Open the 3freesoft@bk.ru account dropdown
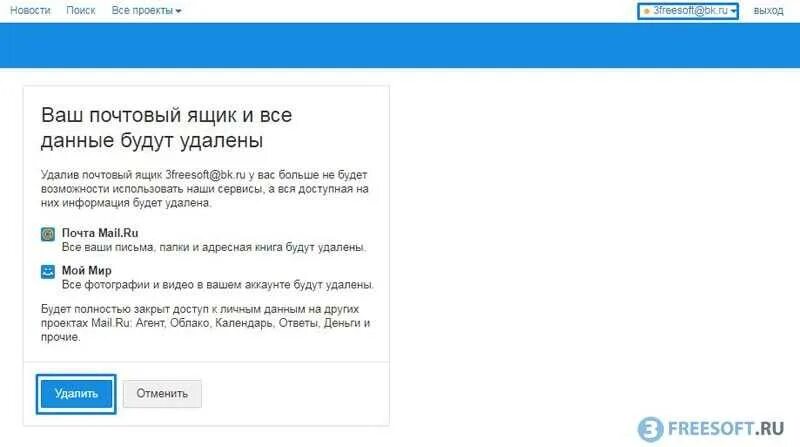The width and height of the screenshot is (800, 447). point(688,11)
